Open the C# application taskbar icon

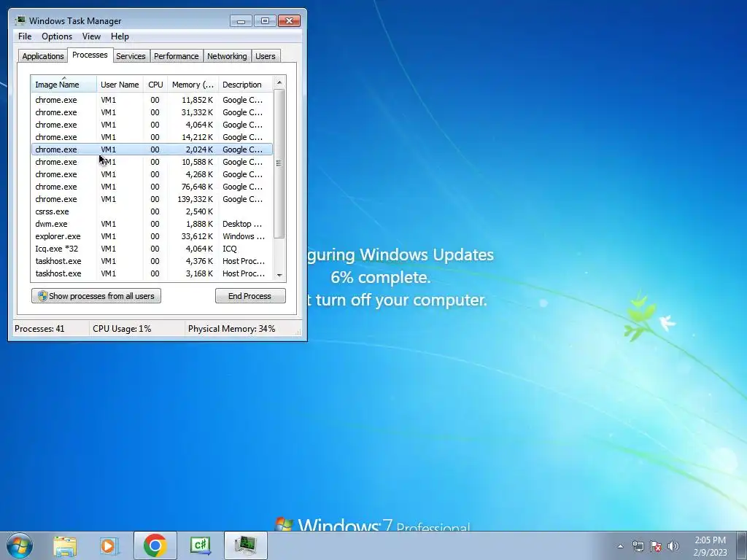200,545
